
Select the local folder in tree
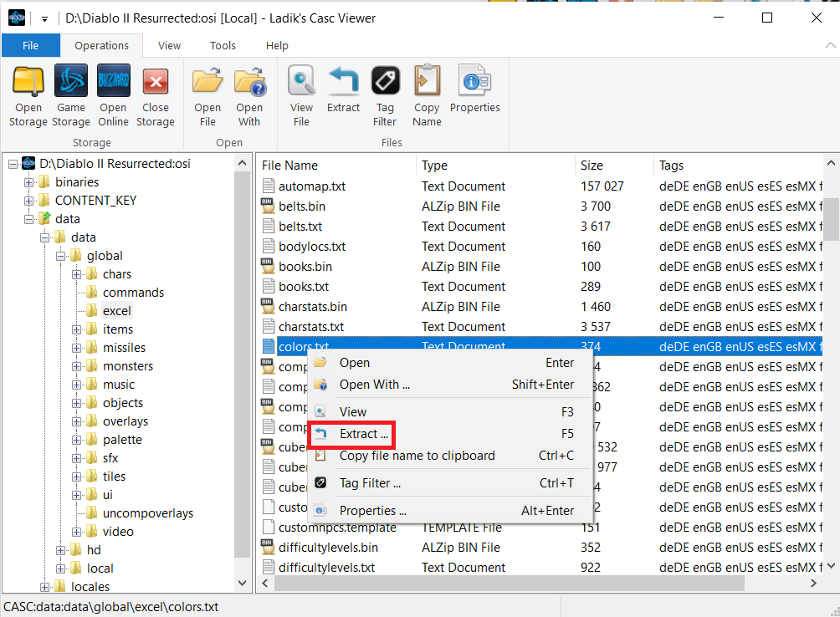(x=100, y=569)
